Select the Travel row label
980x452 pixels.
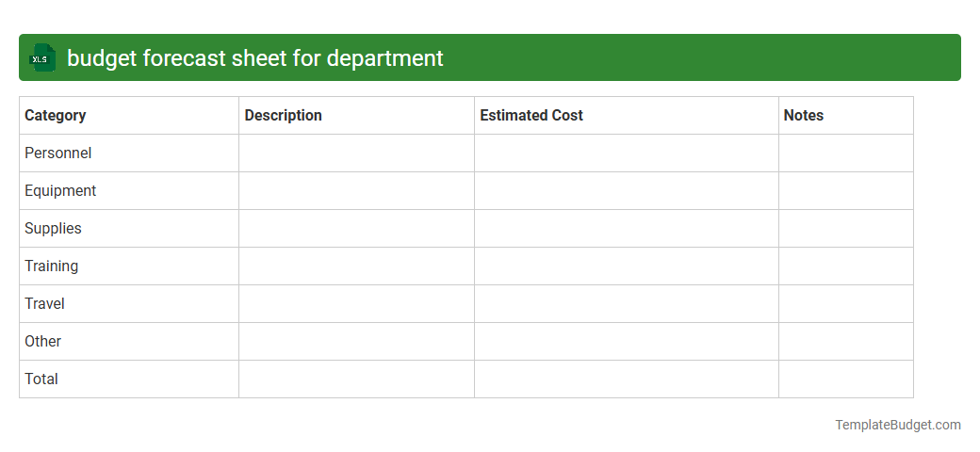pos(44,303)
